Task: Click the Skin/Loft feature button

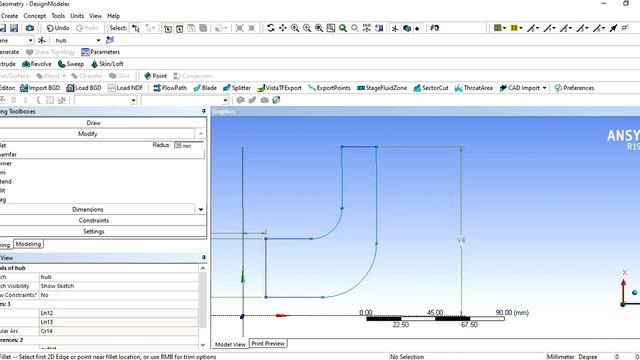Action: click(x=107, y=64)
